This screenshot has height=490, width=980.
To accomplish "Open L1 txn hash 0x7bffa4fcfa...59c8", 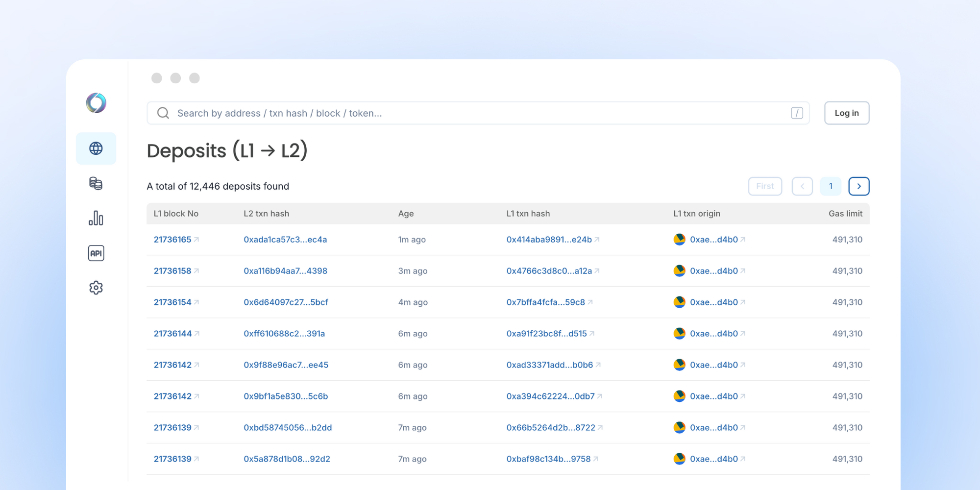I will click(x=545, y=302).
